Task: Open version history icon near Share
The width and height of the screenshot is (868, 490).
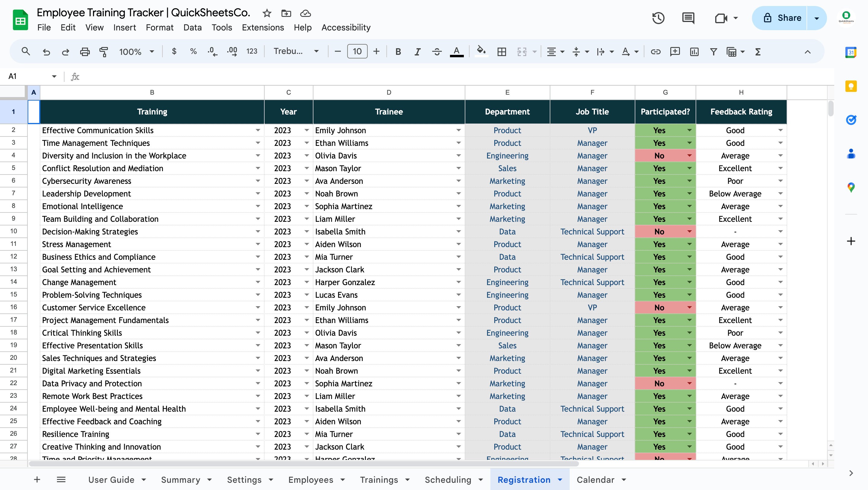Action: pyautogui.click(x=658, y=18)
